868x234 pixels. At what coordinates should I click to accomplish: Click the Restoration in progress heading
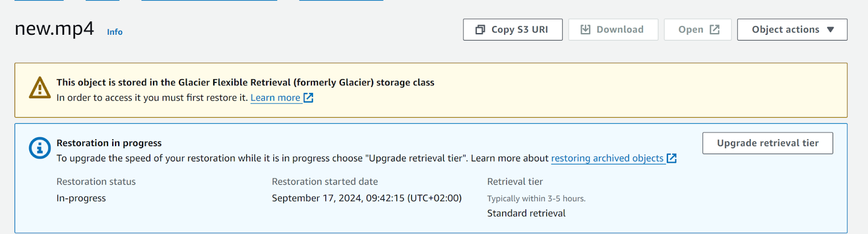click(109, 143)
